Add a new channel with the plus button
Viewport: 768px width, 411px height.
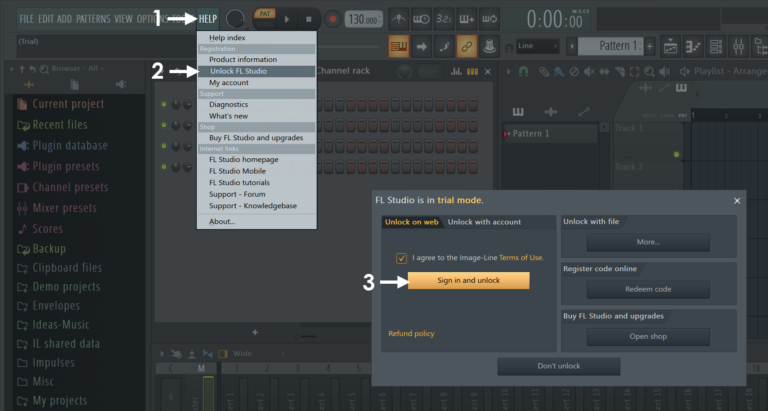tap(255, 332)
